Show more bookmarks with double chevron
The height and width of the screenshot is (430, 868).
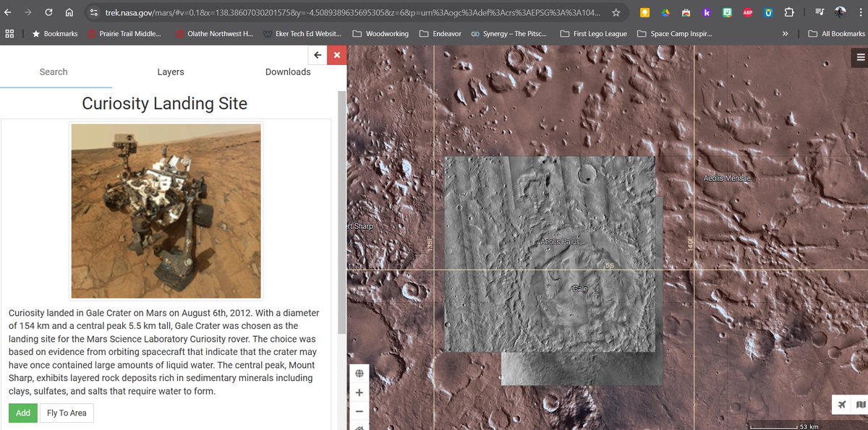(x=786, y=33)
